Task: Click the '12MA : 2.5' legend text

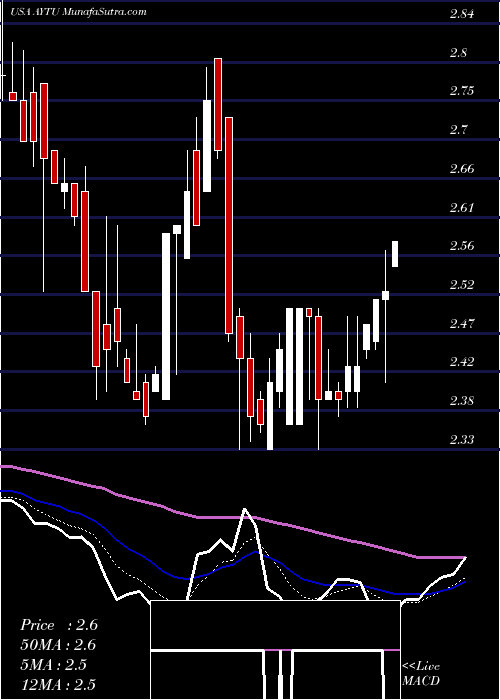Action: point(58,684)
